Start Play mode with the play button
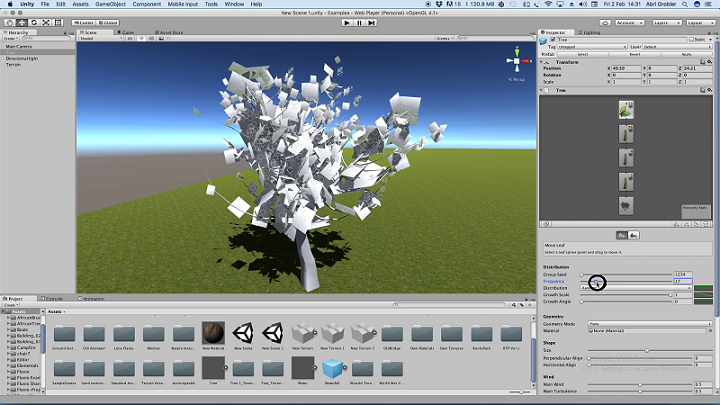The image size is (720, 405). pos(347,22)
